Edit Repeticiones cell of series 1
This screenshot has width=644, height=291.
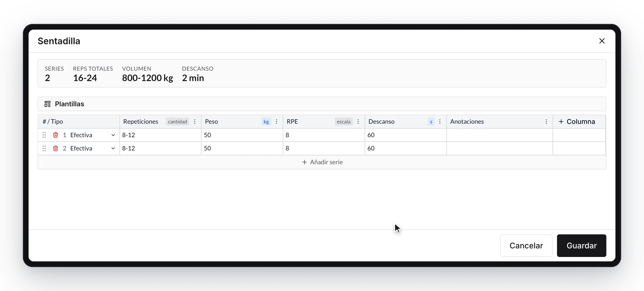(x=160, y=135)
